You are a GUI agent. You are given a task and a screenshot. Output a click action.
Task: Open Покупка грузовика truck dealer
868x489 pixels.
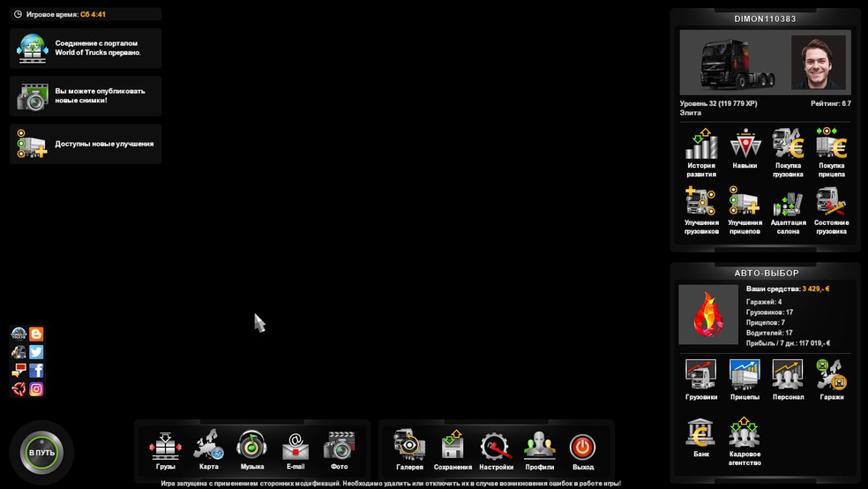[788, 153]
